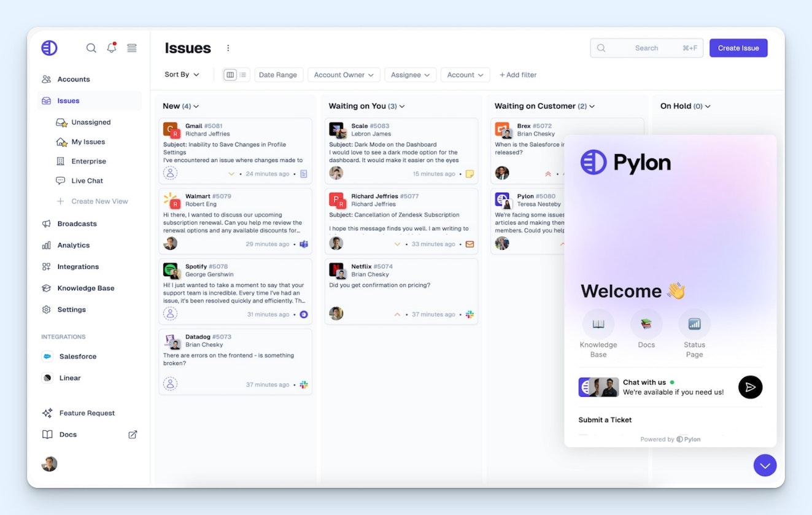Image resolution: width=812 pixels, height=515 pixels.
Task: Open the Account Owner filter dropdown
Action: pos(344,75)
